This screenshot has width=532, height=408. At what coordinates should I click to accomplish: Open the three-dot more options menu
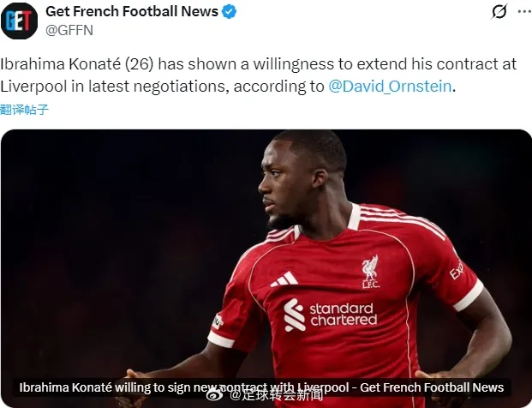(x=524, y=11)
